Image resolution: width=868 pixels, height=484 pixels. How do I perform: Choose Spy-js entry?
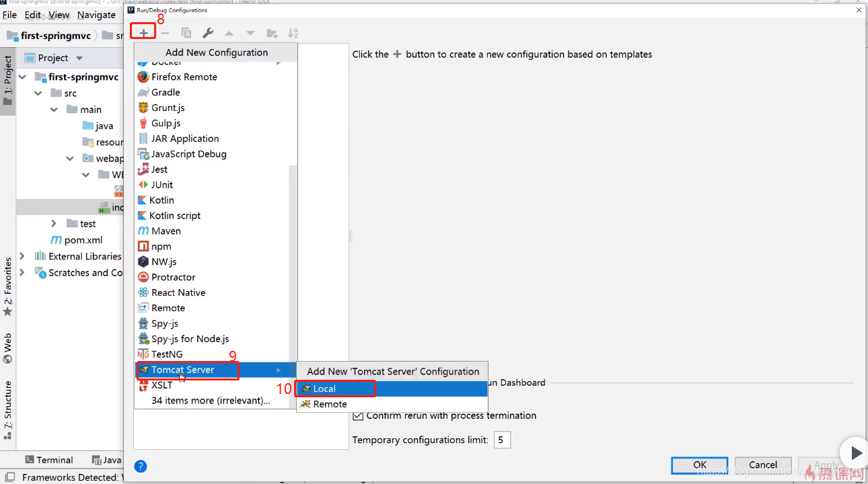pos(212,324)
